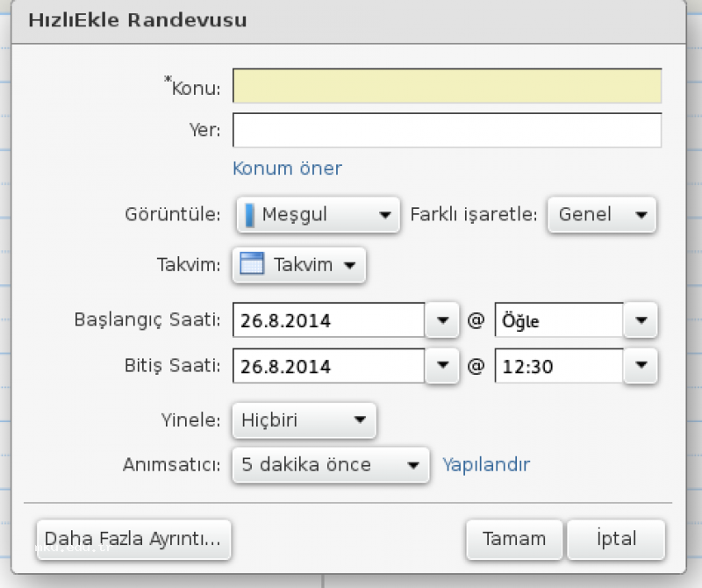Open the Görüntüle Meşgul dropdown
The height and width of the screenshot is (588, 702).
point(318,214)
